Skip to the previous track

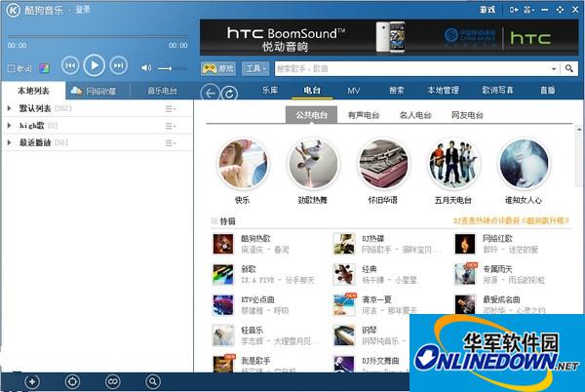click(x=70, y=65)
